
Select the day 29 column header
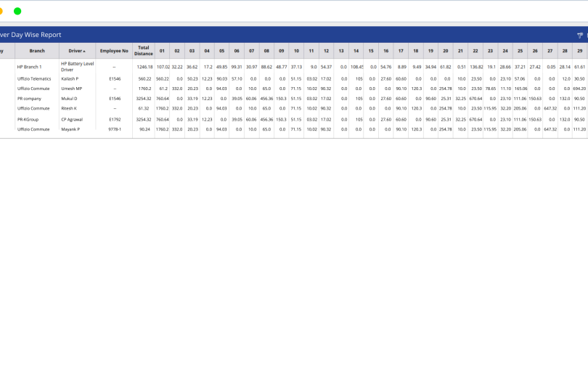[579, 52]
